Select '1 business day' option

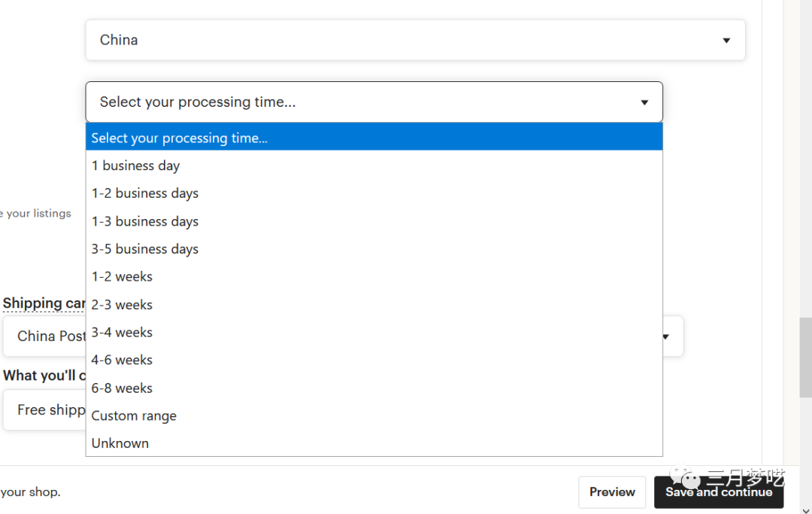pos(136,166)
